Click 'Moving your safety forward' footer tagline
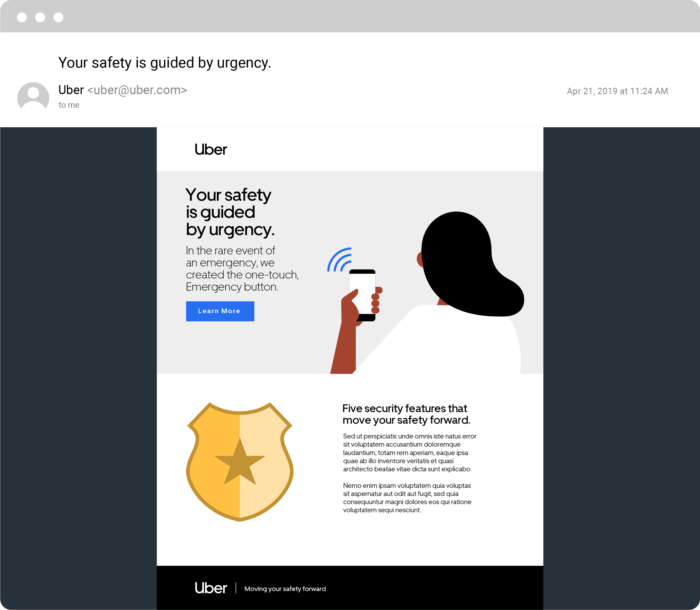700x610 pixels. [285, 588]
